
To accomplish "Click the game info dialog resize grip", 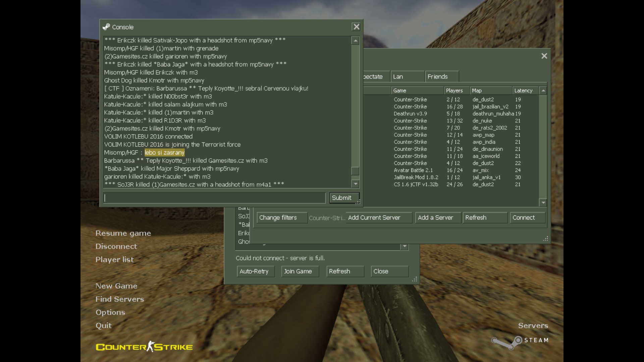I will [415, 279].
